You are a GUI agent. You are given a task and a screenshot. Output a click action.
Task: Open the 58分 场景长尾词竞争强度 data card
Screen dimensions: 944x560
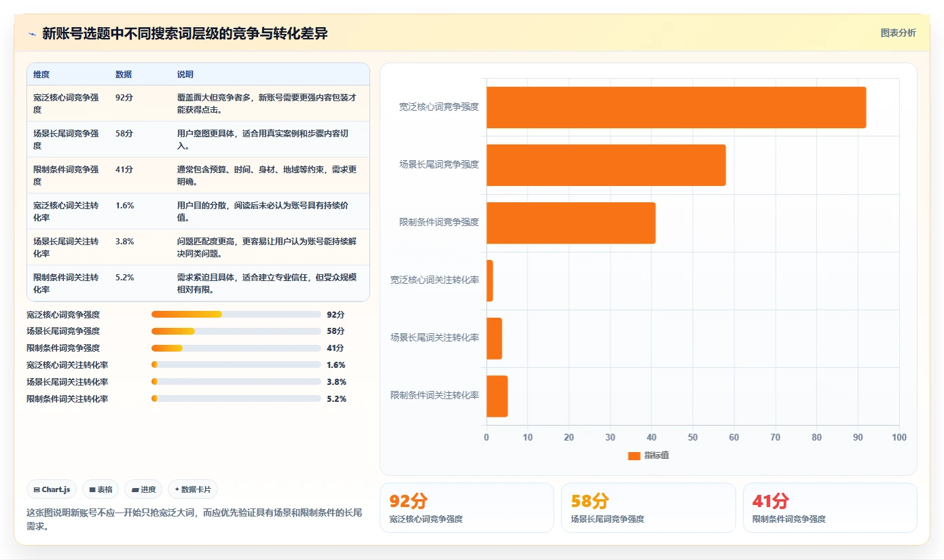click(648, 508)
